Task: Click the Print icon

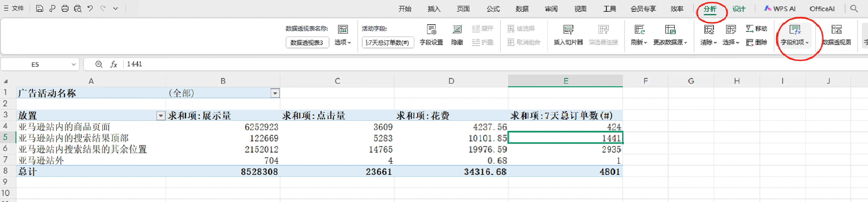Action: click(x=65, y=9)
